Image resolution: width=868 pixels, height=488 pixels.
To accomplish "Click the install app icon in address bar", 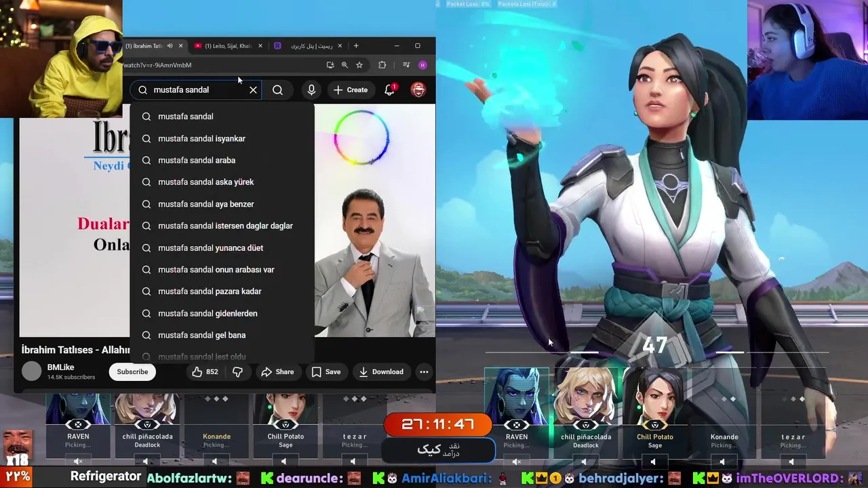I will pos(330,65).
